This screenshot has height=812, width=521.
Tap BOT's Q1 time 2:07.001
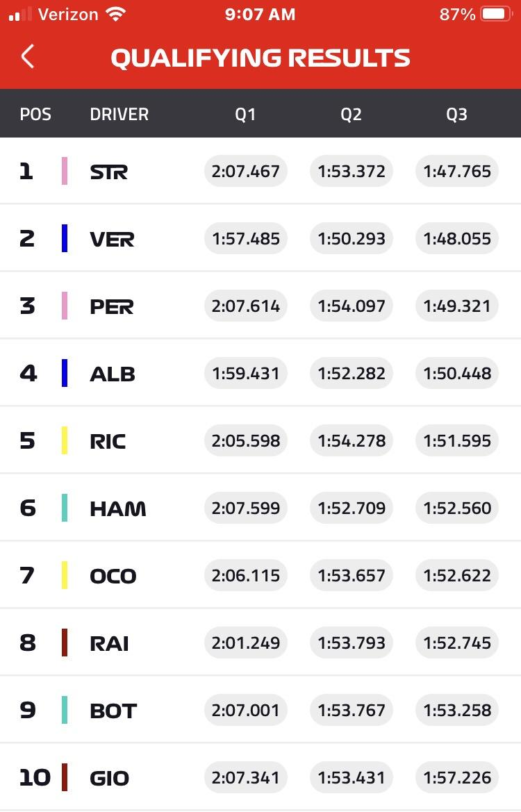click(245, 710)
